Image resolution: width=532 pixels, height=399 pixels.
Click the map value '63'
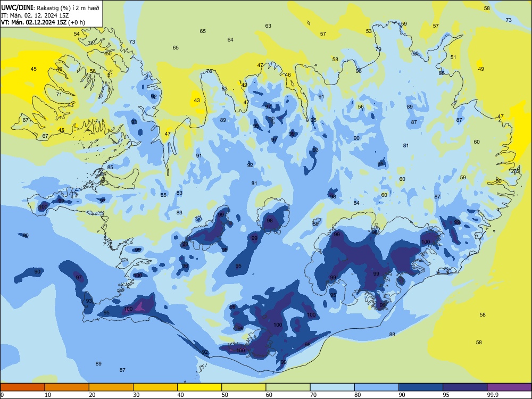(x=268, y=26)
